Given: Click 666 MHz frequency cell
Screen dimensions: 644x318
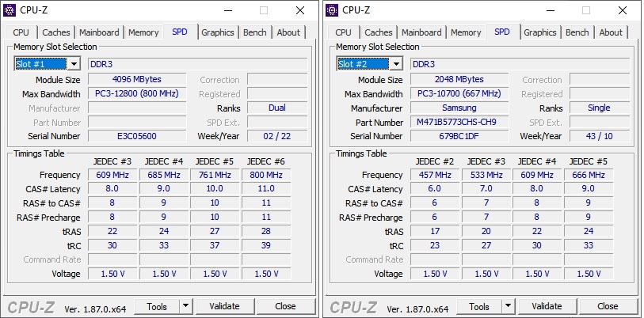Looking at the screenshot, I should tap(589, 175).
